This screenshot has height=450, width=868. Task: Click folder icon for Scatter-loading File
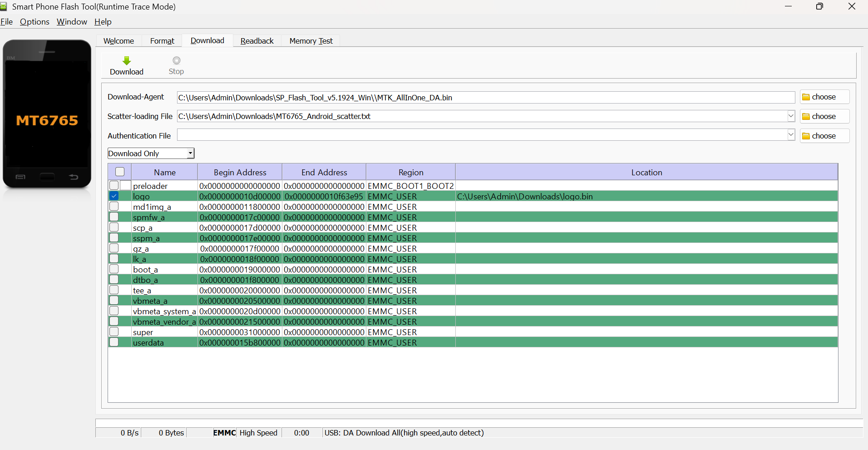tap(806, 117)
